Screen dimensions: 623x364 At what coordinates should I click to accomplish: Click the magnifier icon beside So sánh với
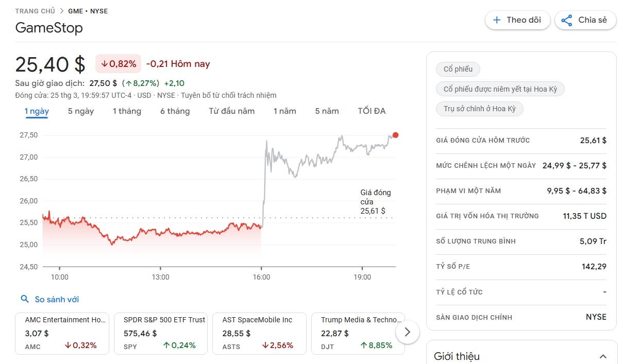point(25,299)
